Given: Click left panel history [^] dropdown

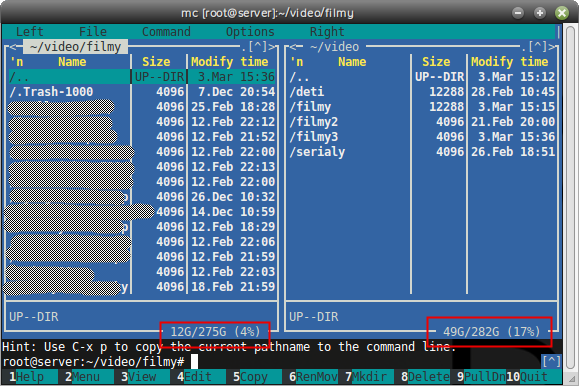Looking at the screenshot, I should [x=258, y=47].
